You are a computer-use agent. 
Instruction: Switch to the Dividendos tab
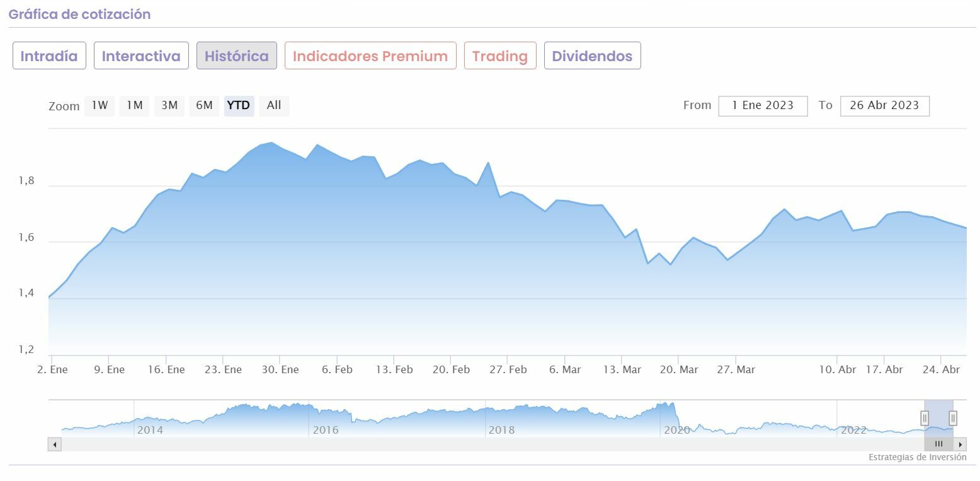pyautogui.click(x=592, y=56)
